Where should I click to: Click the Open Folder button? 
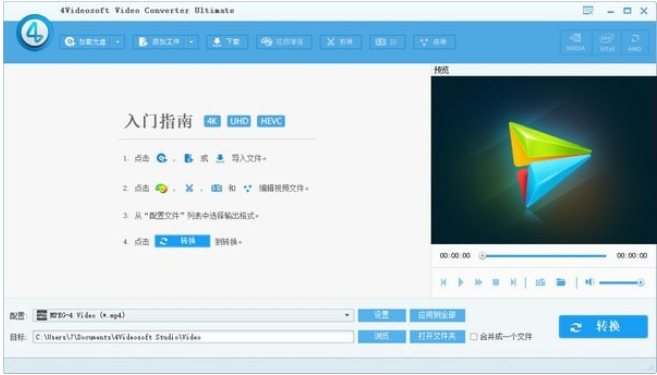coord(437,337)
